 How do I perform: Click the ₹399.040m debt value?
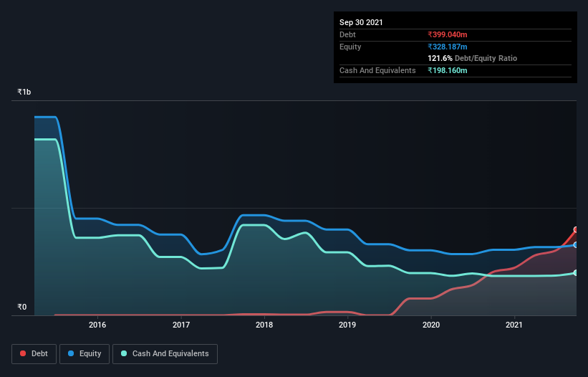[448, 34]
